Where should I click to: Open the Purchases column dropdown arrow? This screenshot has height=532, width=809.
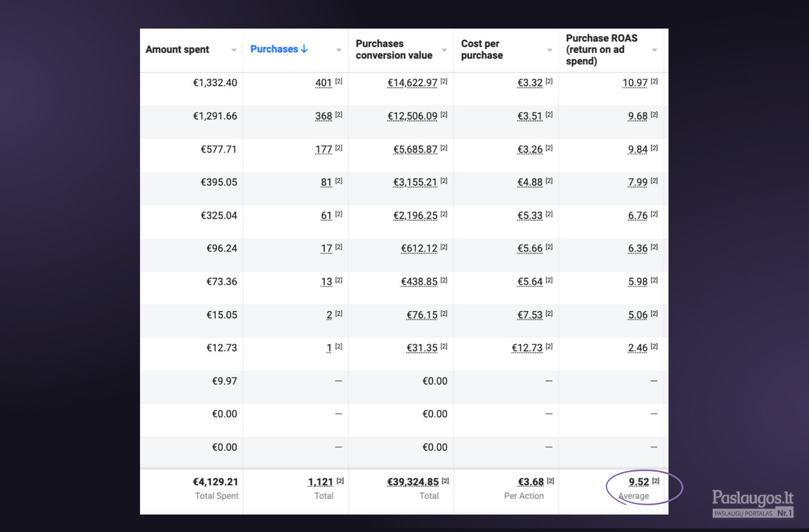click(339, 50)
